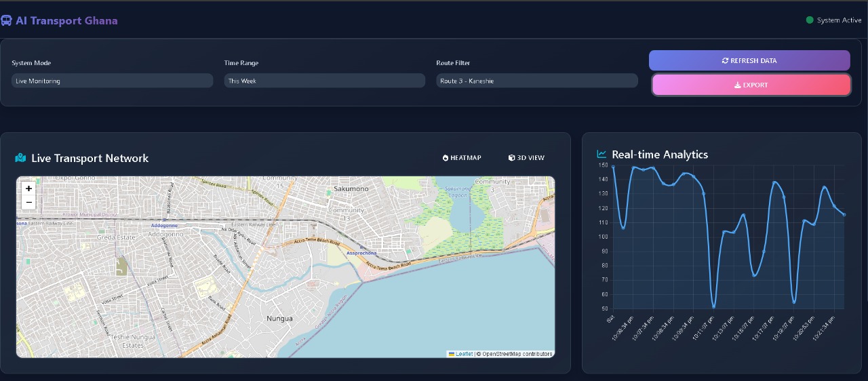Click the last data point on the chart
Screen dimensions: 868x381
[844, 214]
